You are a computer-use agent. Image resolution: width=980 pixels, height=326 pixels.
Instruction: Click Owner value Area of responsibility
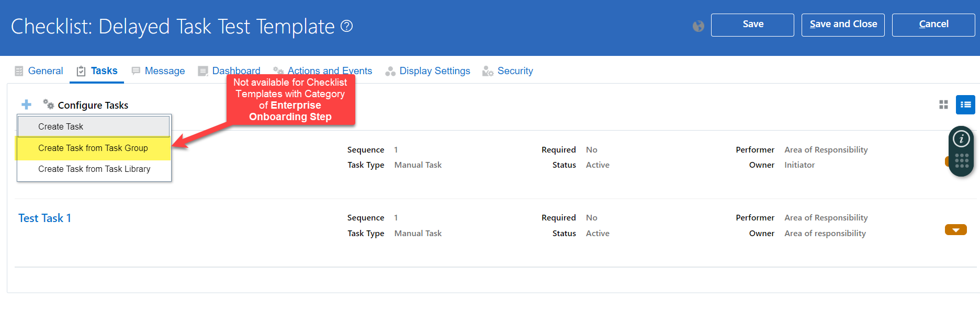[x=825, y=234]
